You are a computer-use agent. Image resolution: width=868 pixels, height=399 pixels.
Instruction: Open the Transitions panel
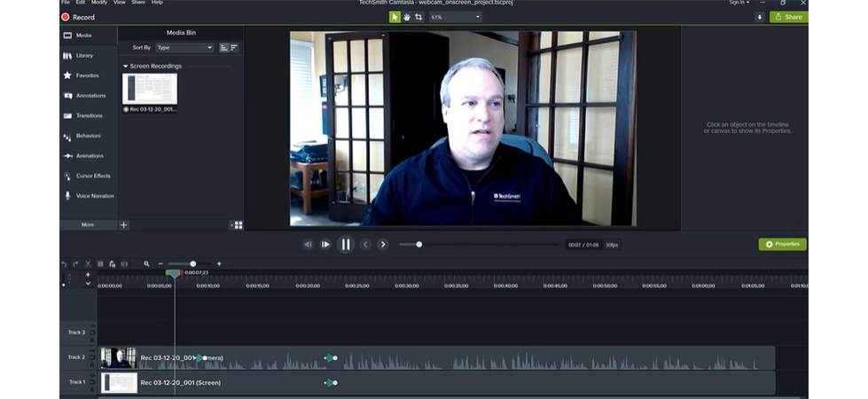(x=89, y=115)
